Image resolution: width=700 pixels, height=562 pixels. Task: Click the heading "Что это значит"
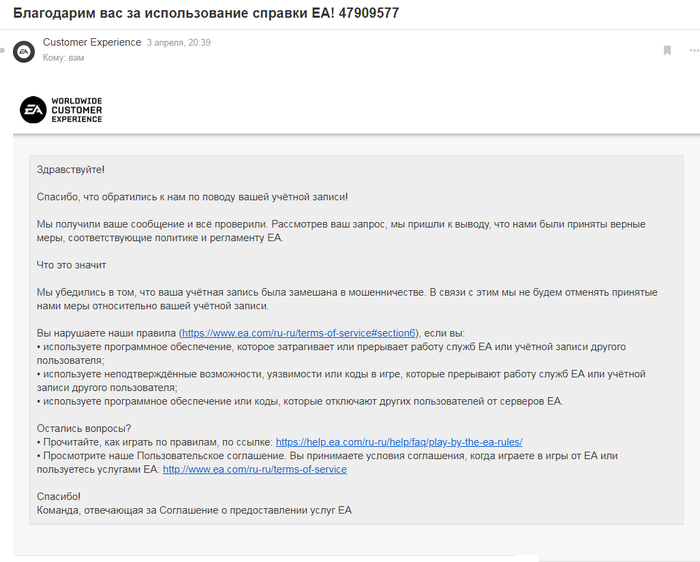coord(71,265)
